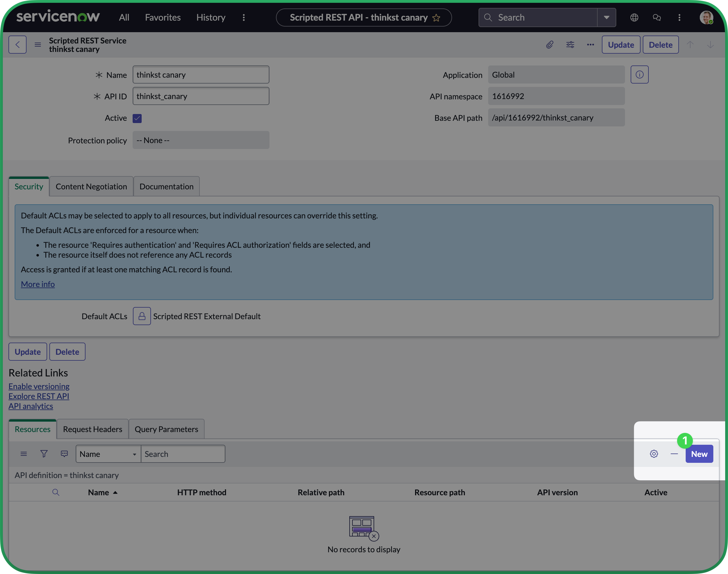Follow the More info link
The image size is (728, 574).
(x=38, y=284)
